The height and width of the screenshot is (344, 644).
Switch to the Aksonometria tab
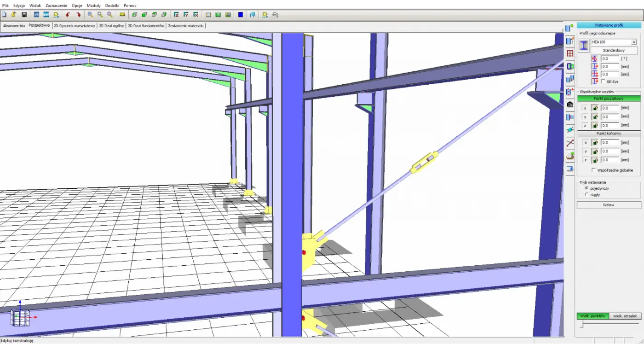[14, 26]
